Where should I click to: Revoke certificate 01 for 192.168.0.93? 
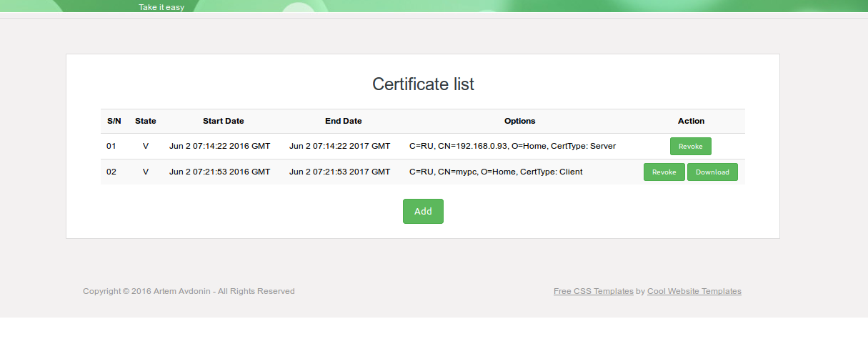click(690, 146)
